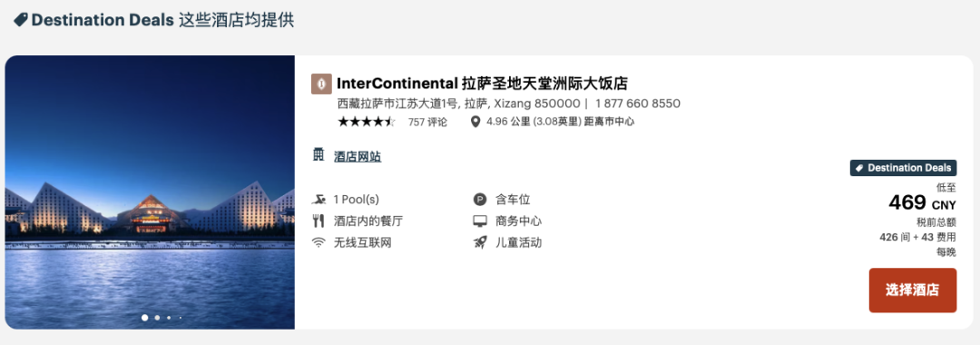Click the 选择酒店 select hotel button
980x345 pixels.
click(913, 290)
